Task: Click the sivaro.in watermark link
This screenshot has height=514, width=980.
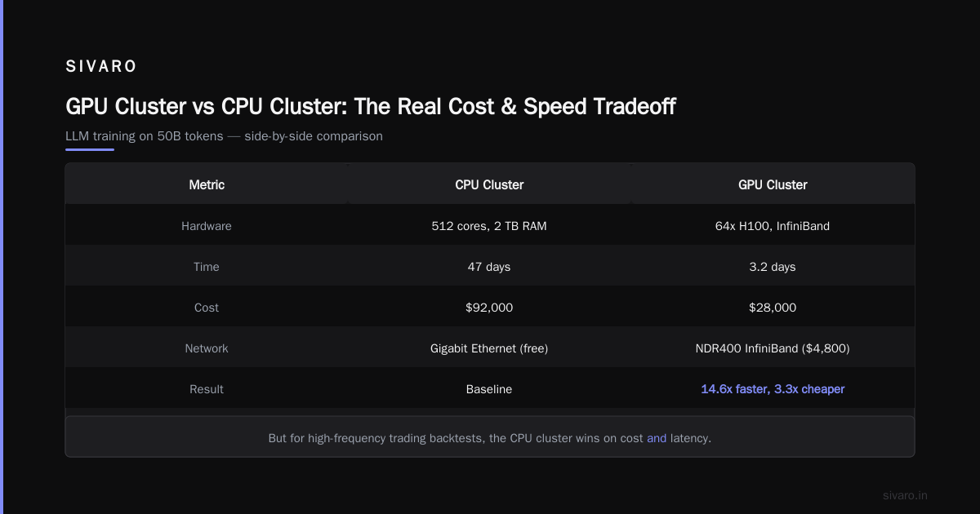Action: (905, 495)
